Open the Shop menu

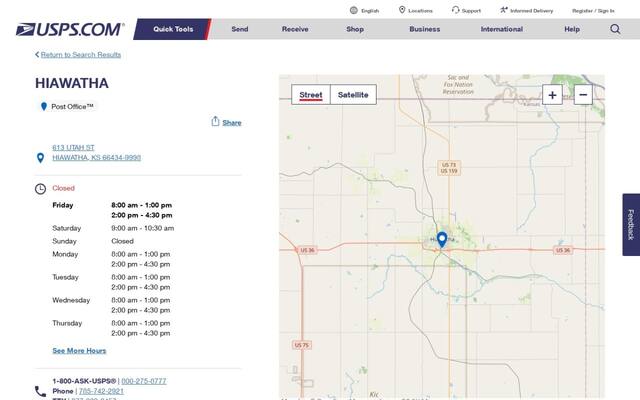coord(355,29)
